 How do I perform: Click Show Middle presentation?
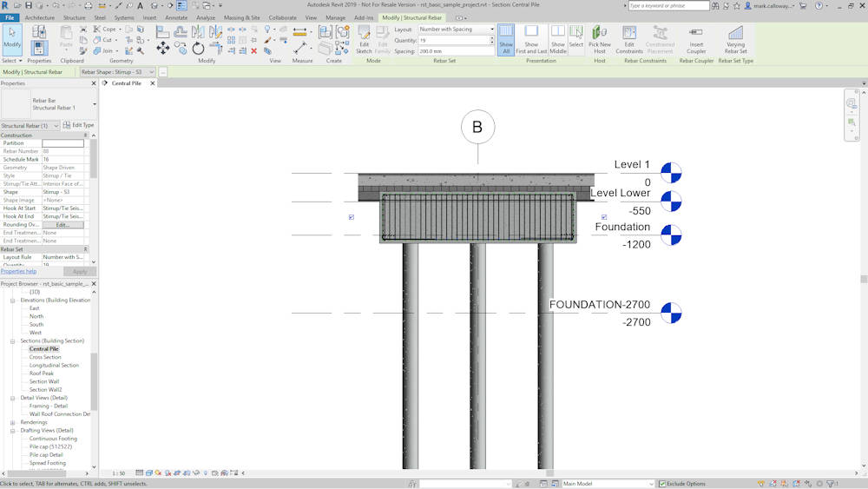(558, 39)
